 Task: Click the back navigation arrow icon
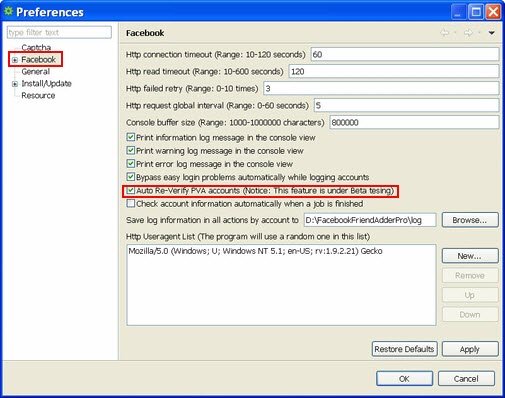tap(444, 33)
